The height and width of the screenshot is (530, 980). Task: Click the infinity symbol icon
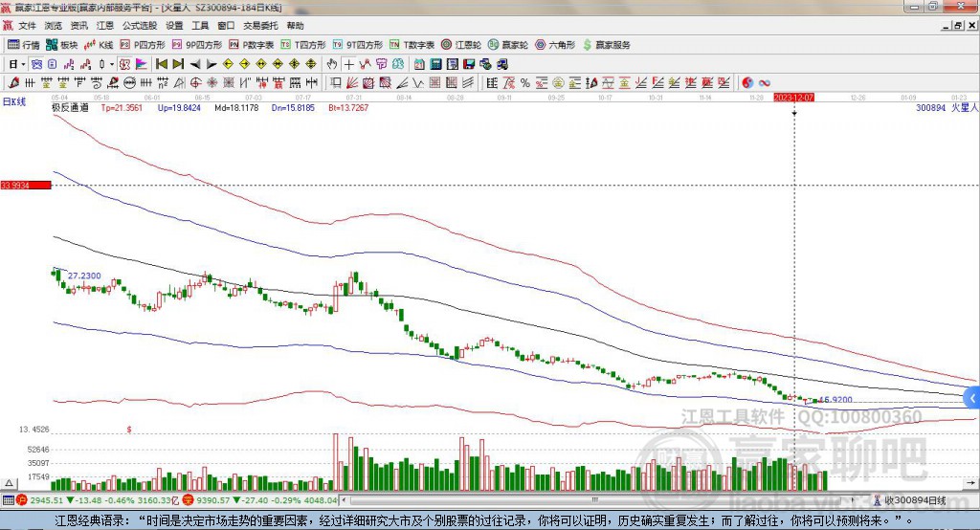pyautogui.click(x=766, y=83)
